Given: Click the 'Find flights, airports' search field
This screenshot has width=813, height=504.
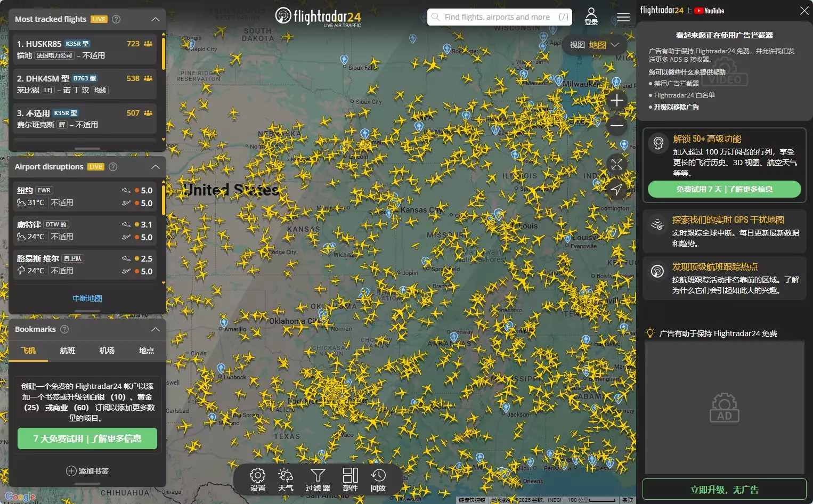Looking at the screenshot, I should (500, 17).
